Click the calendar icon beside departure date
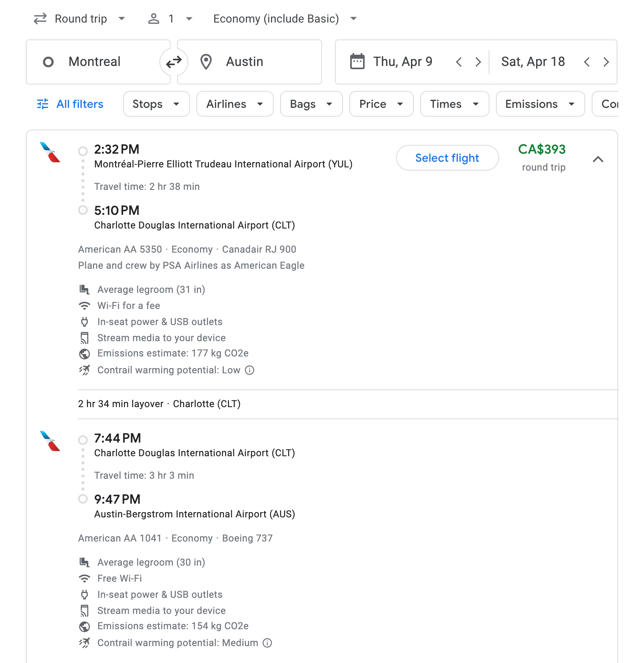This screenshot has width=644, height=663. point(357,61)
